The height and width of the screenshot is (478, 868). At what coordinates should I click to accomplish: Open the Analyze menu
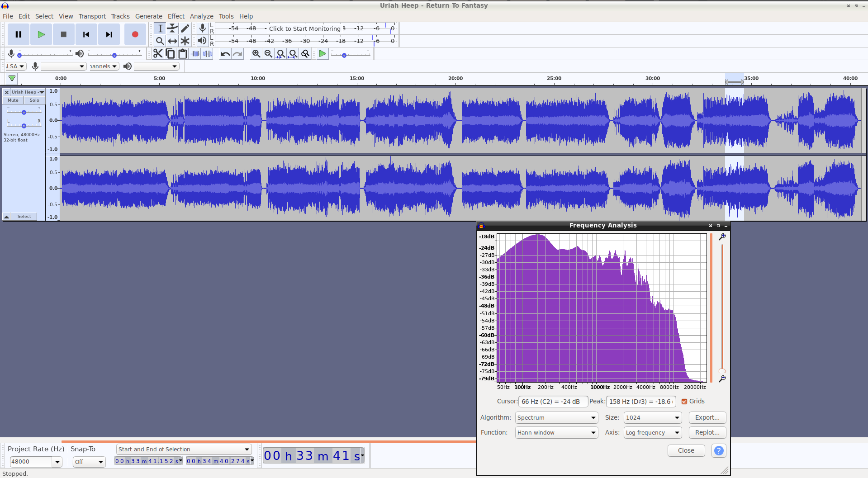(x=201, y=16)
